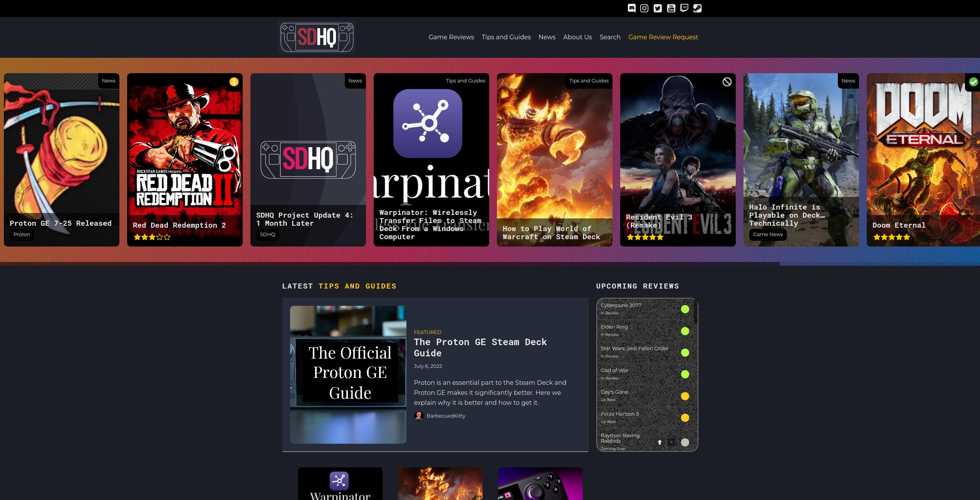Click the Proton tag on the Proton GE card
This screenshot has width=980, height=500.
pos(22,234)
